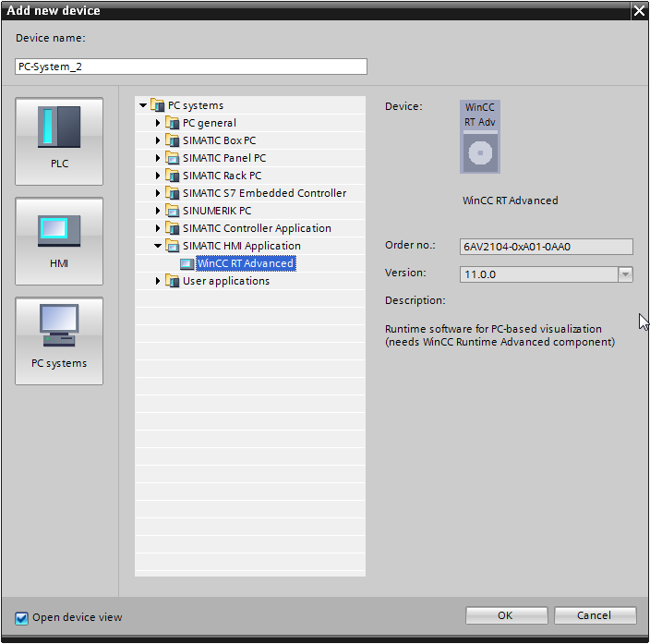Open the Version dropdown list
This screenshot has height=644, width=650.
[x=625, y=273]
